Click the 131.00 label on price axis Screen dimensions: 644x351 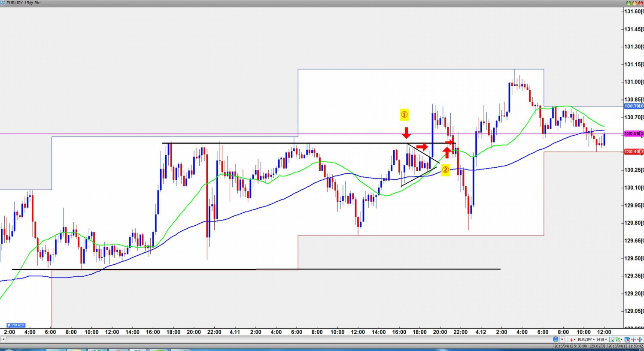point(634,82)
